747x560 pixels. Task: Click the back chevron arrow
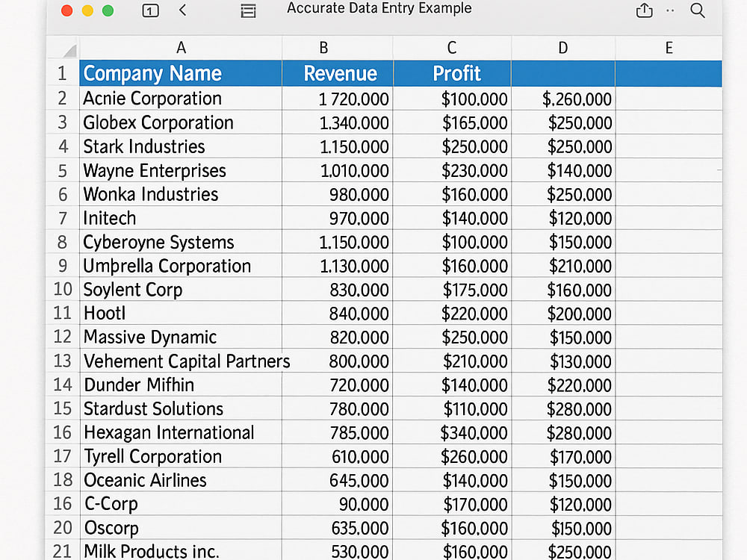[182, 10]
